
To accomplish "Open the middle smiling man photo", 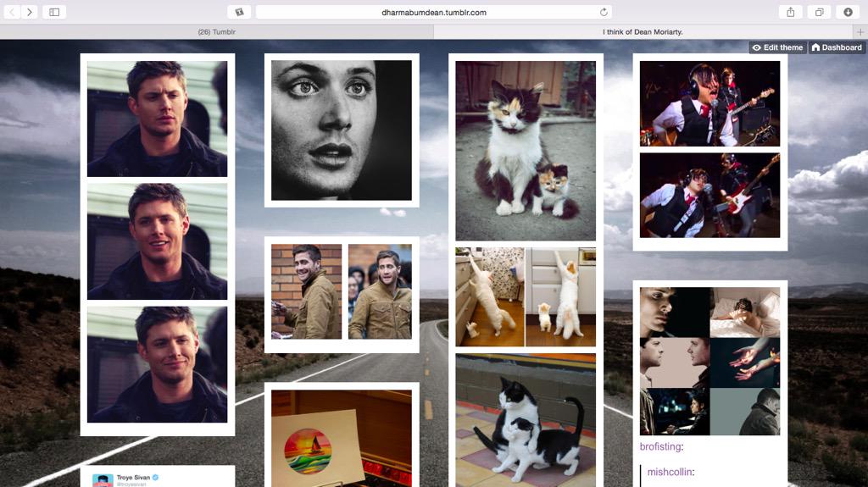I will click(x=157, y=242).
